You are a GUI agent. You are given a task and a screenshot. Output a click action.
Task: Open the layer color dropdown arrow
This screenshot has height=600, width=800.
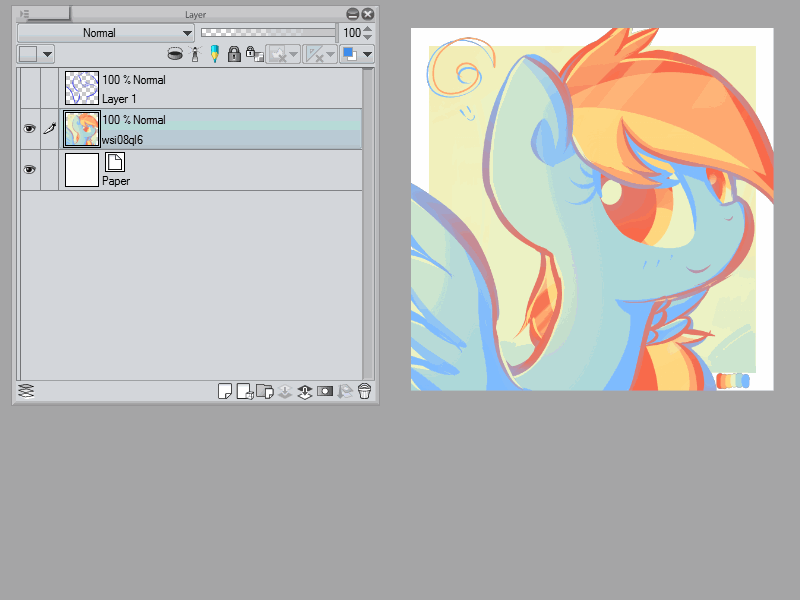[367, 54]
